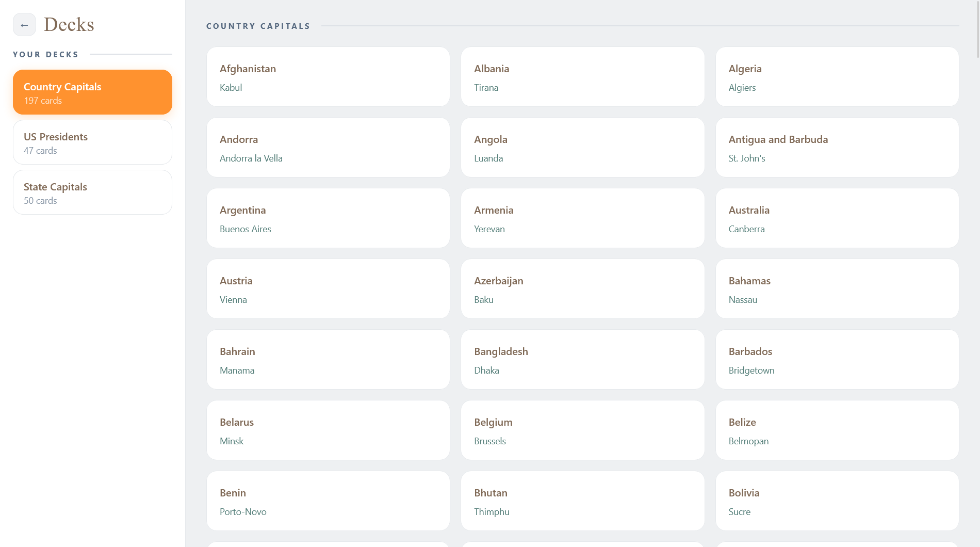Click the Bangladesh Dhaka card

[582, 360]
